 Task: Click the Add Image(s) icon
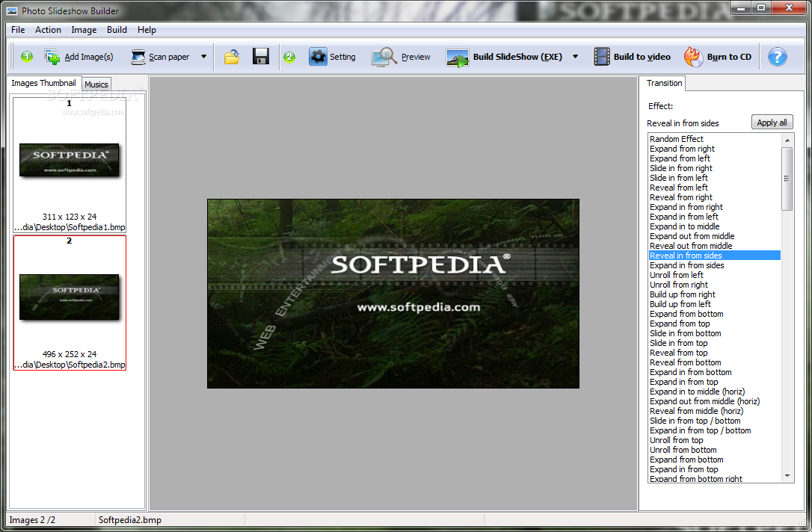coord(52,57)
